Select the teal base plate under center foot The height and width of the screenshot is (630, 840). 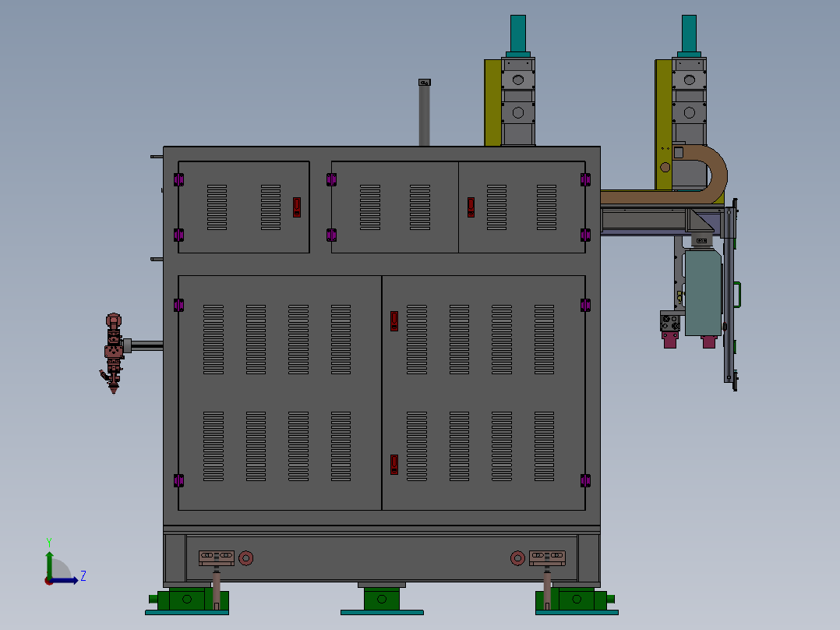382,612
